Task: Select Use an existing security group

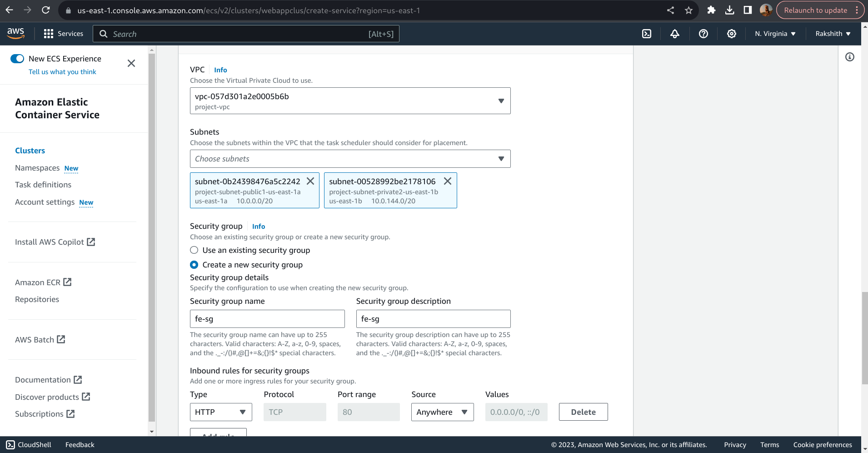Action: 194,250
